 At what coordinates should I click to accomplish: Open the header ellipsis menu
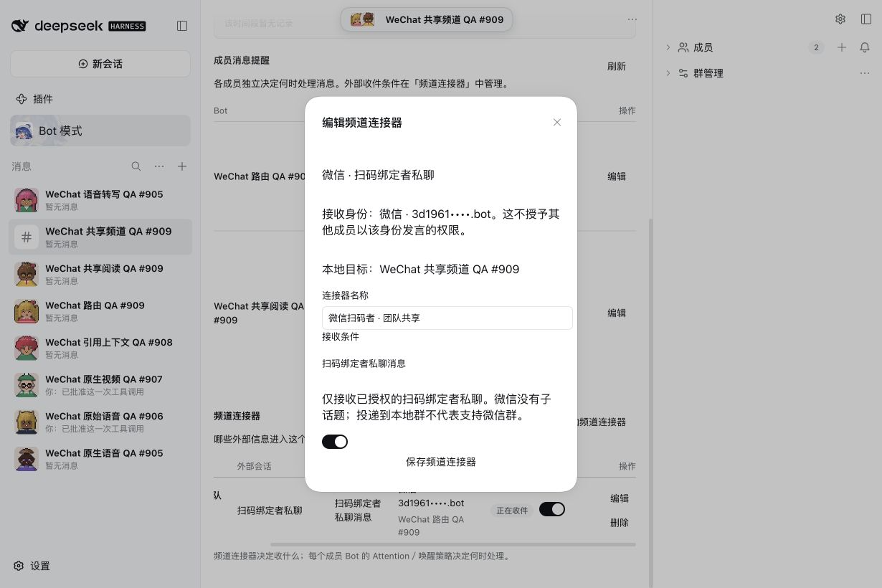632,20
